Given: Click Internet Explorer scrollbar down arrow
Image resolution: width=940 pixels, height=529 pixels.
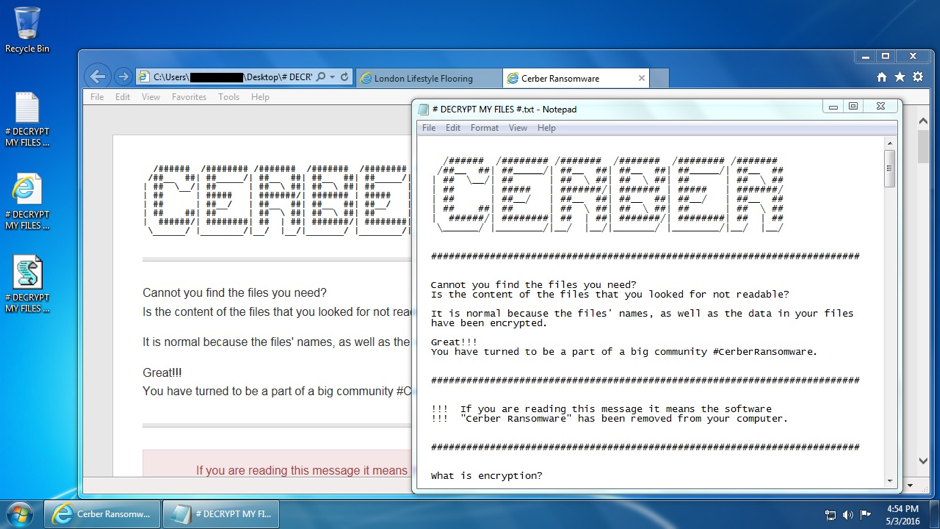Looking at the screenshot, I should click(x=923, y=461).
